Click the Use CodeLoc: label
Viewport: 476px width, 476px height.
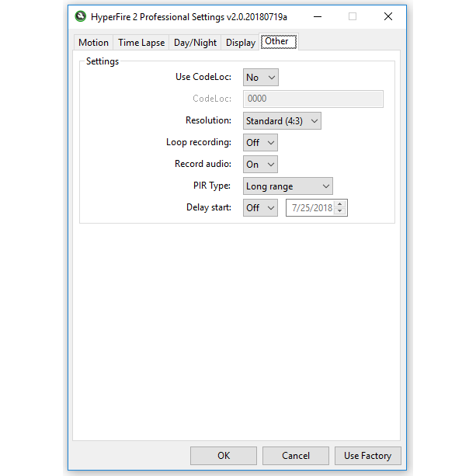click(x=203, y=77)
